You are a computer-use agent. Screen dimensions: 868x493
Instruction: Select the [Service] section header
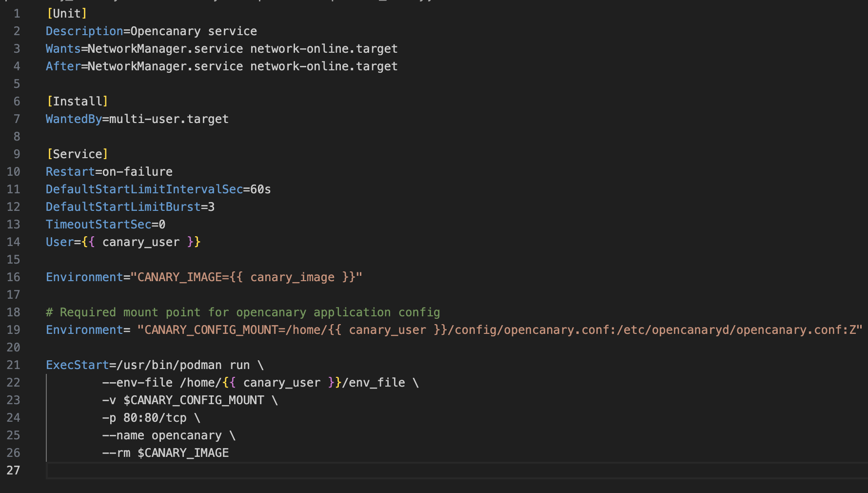[77, 154]
